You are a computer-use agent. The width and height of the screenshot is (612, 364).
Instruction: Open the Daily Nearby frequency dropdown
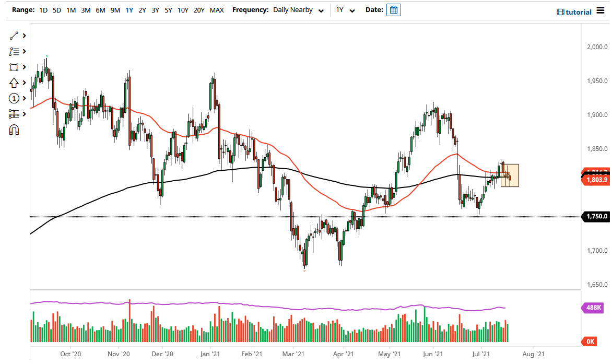click(299, 10)
